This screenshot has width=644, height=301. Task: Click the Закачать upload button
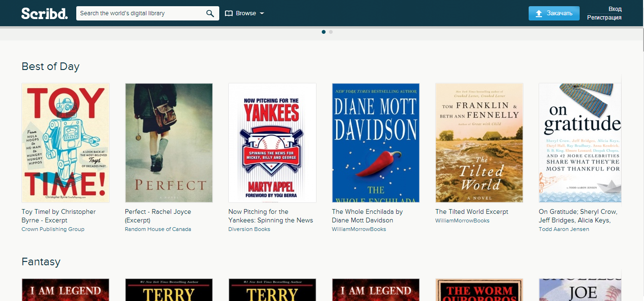554,13
